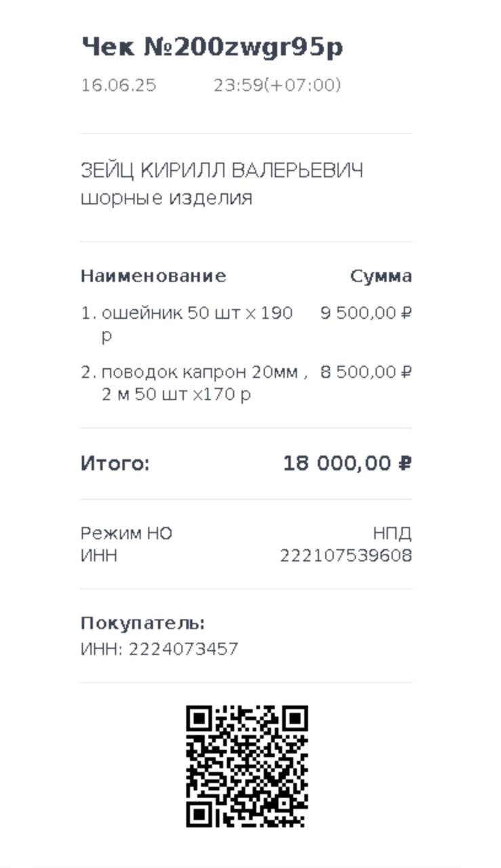
Task: Click the 9 500,00 ₽ item amount
Action: click(x=366, y=313)
